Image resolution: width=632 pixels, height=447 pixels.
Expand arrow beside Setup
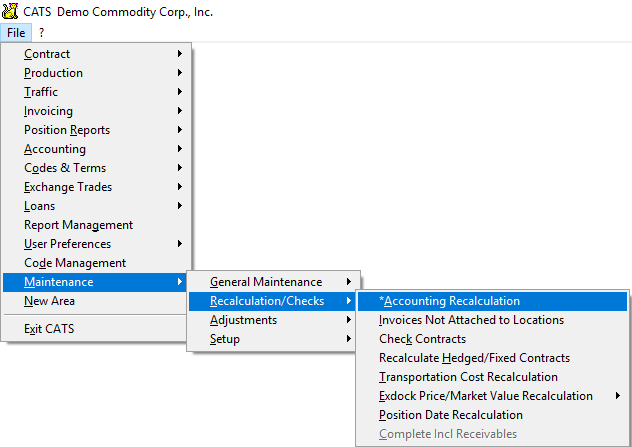pos(349,339)
